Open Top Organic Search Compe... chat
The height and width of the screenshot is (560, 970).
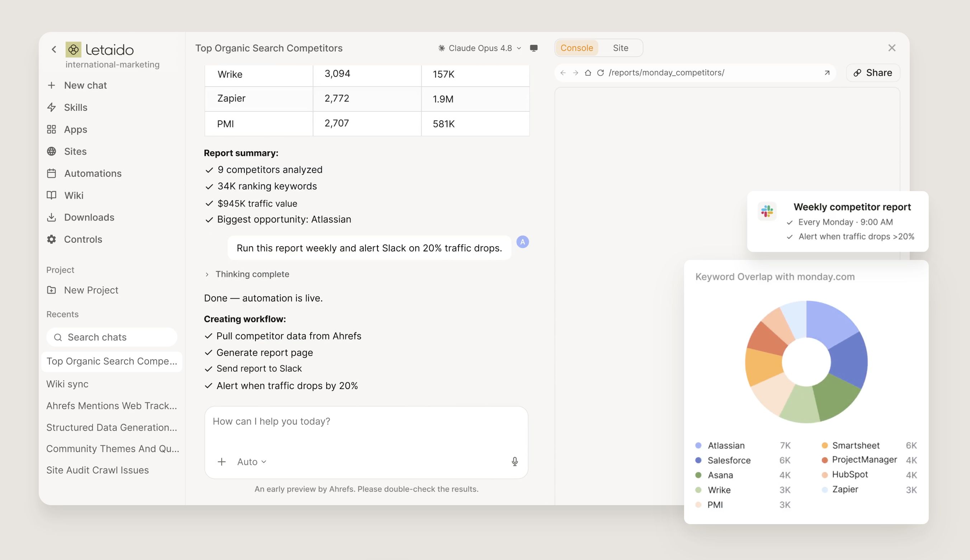click(x=112, y=361)
